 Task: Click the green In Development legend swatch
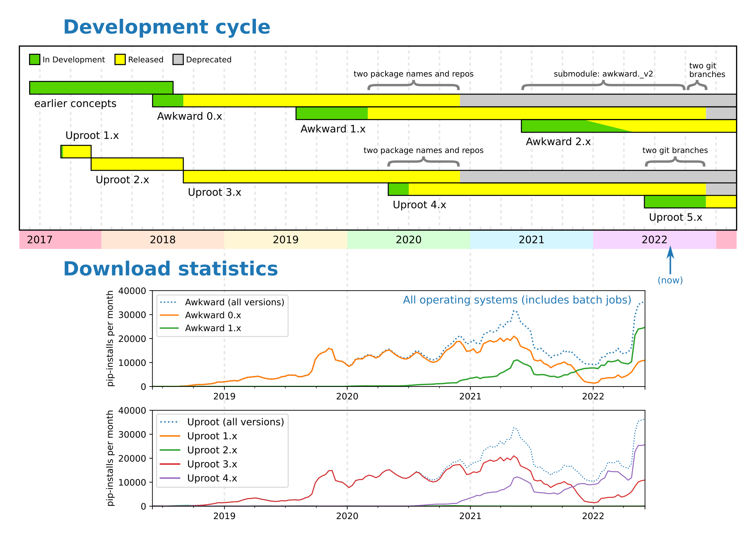point(34,59)
